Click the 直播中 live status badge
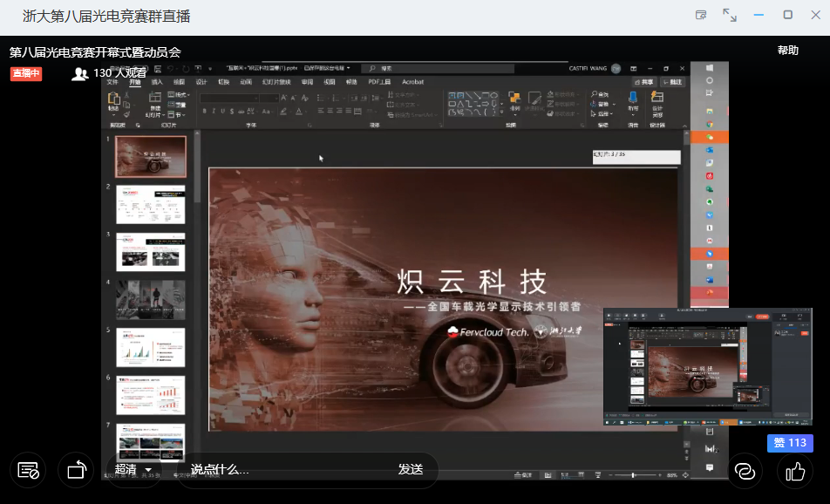This screenshot has width=830, height=504. [26, 73]
